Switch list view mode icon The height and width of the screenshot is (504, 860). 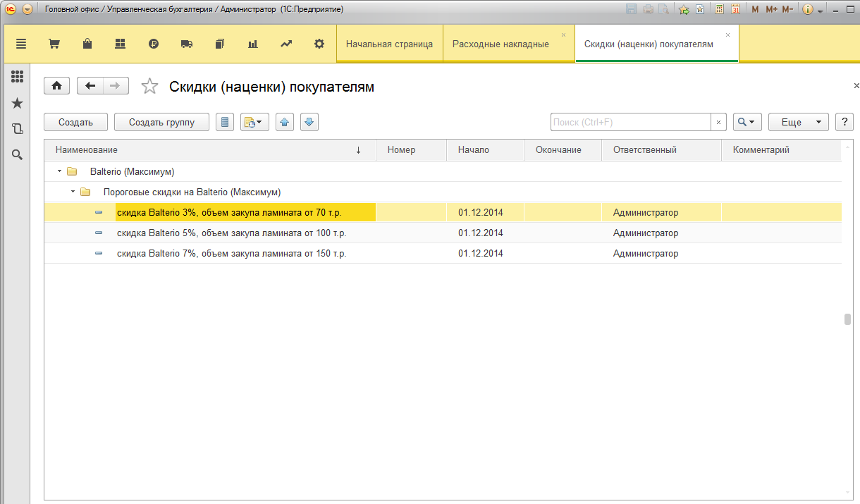click(x=225, y=122)
